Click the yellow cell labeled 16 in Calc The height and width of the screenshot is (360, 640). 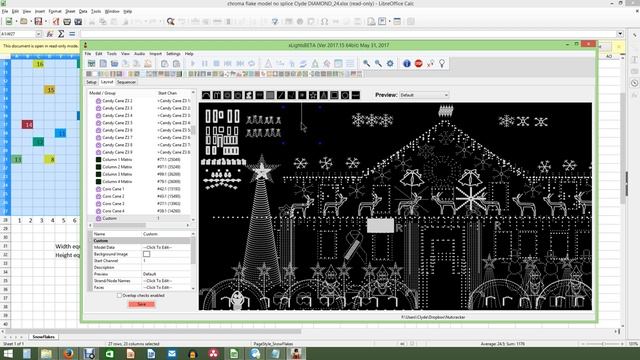coord(39,64)
